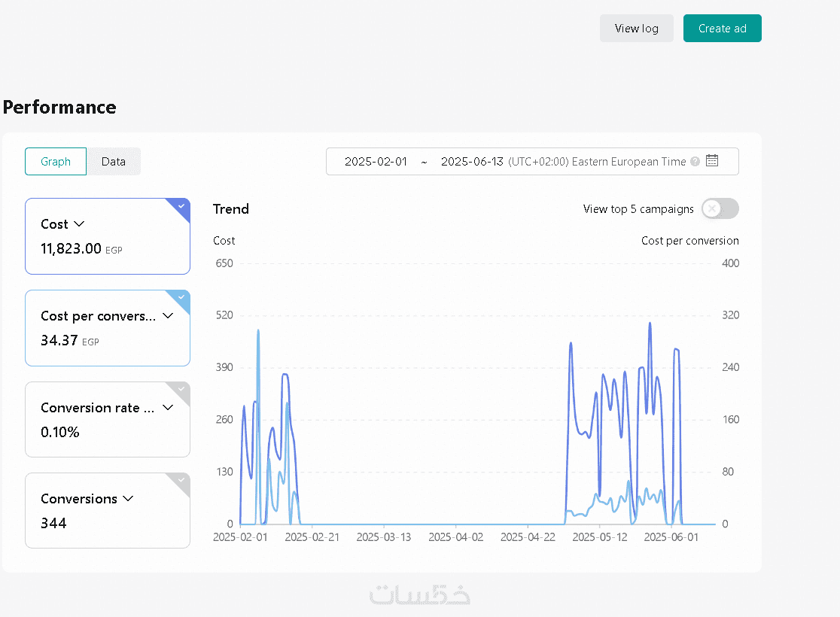This screenshot has width=840, height=617.
Task: Open the Cost per conversion metric dropdown
Action: pyautogui.click(x=168, y=316)
